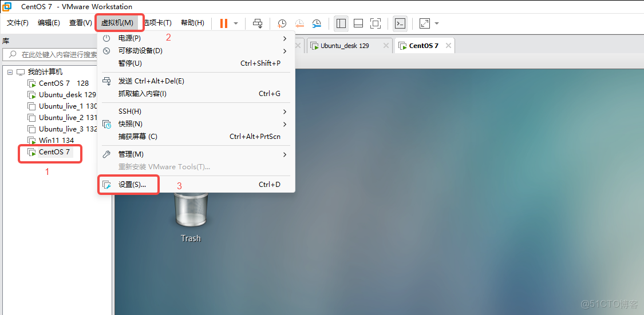Click the send Ctrl+Alt+Del toolbar icon
This screenshot has width=644, height=315.
pyautogui.click(x=258, y=23)
